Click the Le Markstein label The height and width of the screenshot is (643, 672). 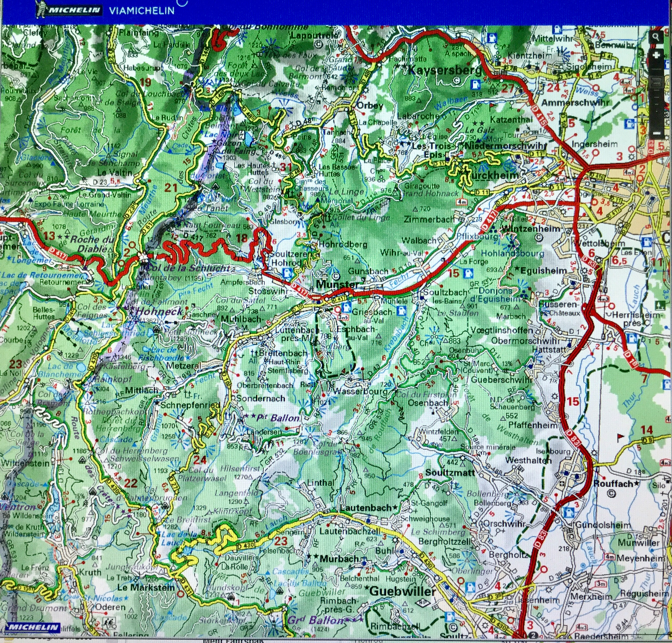pos(146,587)
